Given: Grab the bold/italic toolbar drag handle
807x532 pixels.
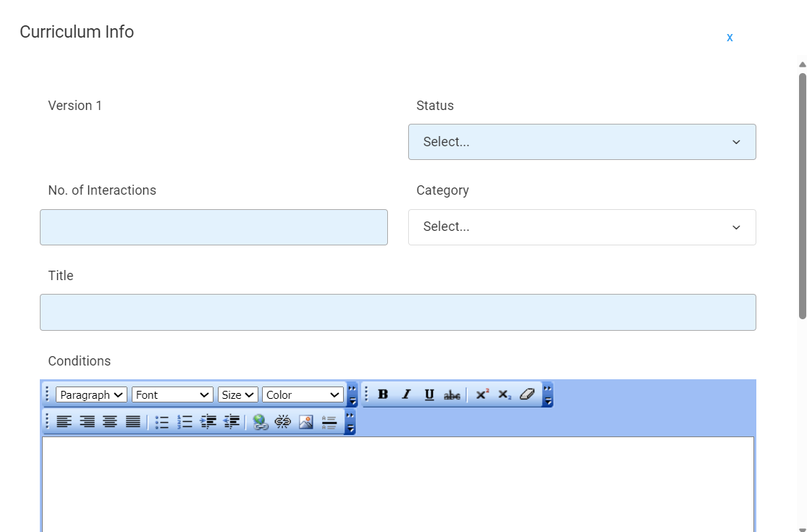Looking at the screenshot, I should 366,394.
